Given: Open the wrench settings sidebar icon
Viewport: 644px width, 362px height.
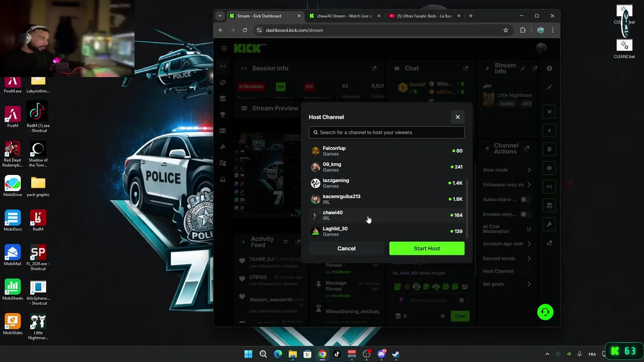Looking at the screenshot, I should point(222,147).
